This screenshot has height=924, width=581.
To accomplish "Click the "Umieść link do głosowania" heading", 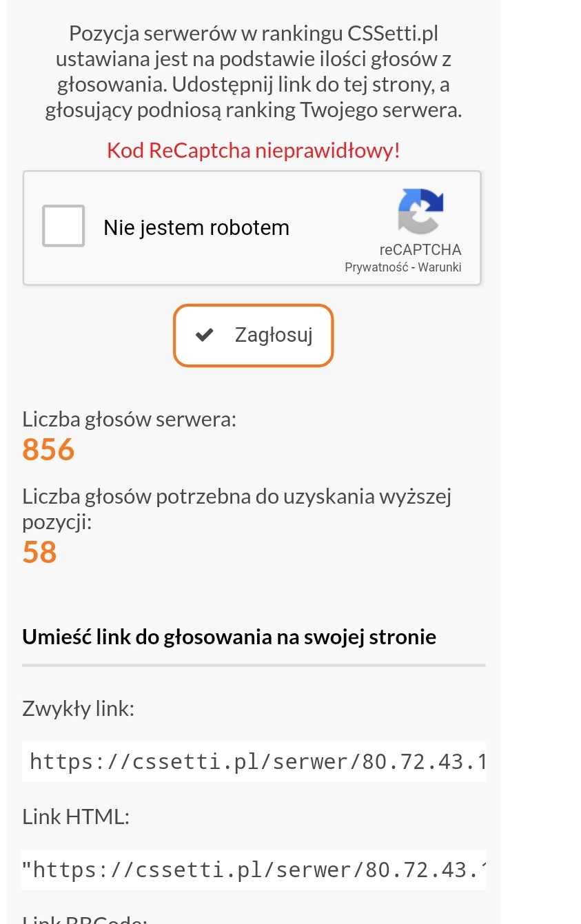I will (x=229, y=636).
